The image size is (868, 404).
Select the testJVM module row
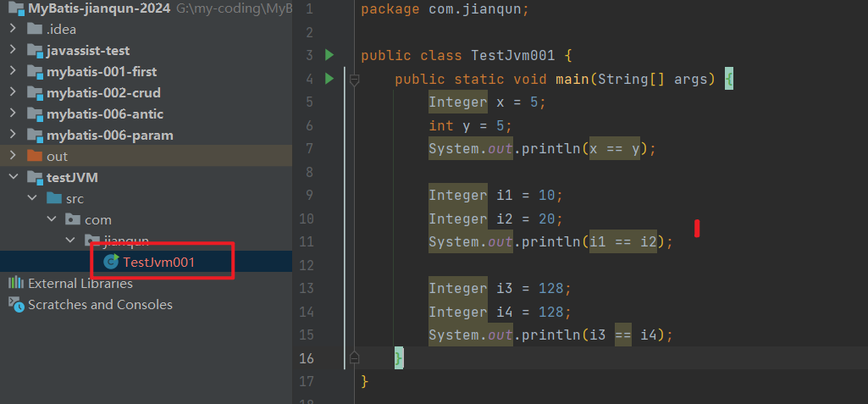[x=147, y=177]
